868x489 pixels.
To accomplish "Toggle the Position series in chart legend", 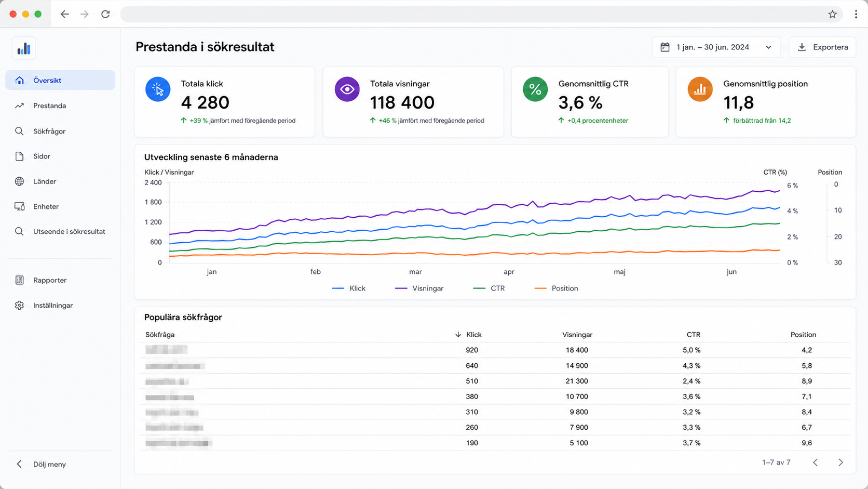I will [556, 288].
